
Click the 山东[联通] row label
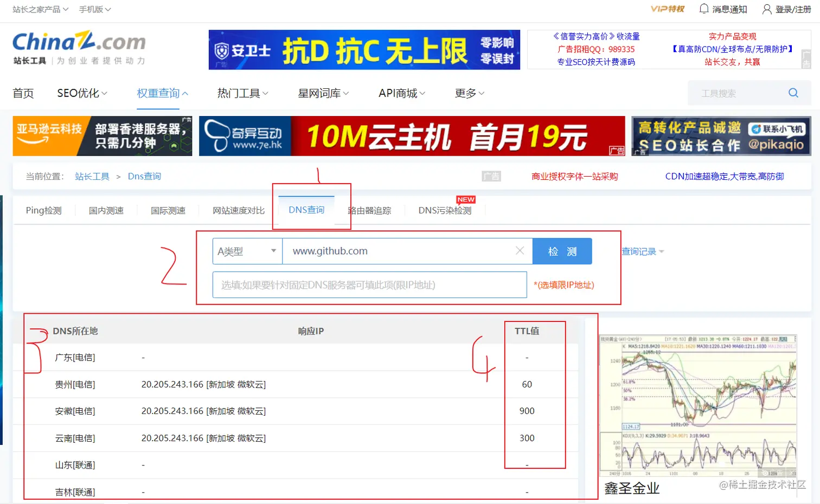pyautogui.click(x=75, y=465)
